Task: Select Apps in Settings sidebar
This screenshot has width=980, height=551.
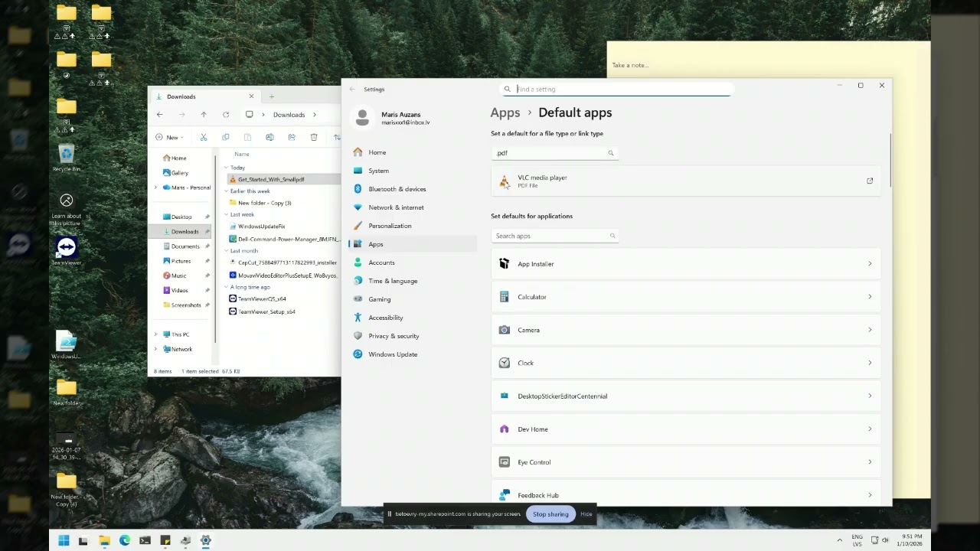Action: (412, 244)
